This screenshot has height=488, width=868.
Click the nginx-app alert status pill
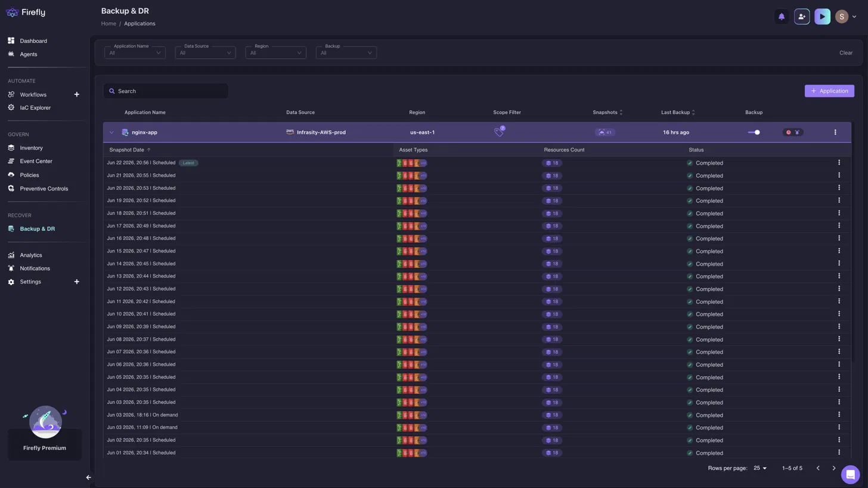(793, 132)
